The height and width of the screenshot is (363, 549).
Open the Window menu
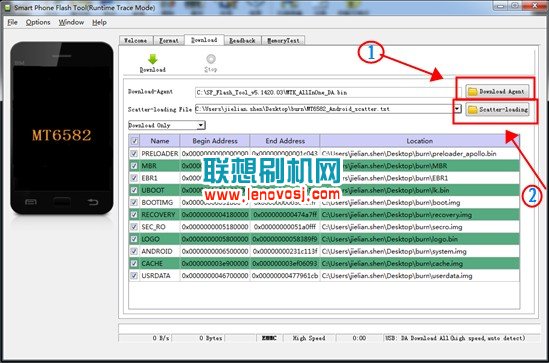click(x=71, y=22)
